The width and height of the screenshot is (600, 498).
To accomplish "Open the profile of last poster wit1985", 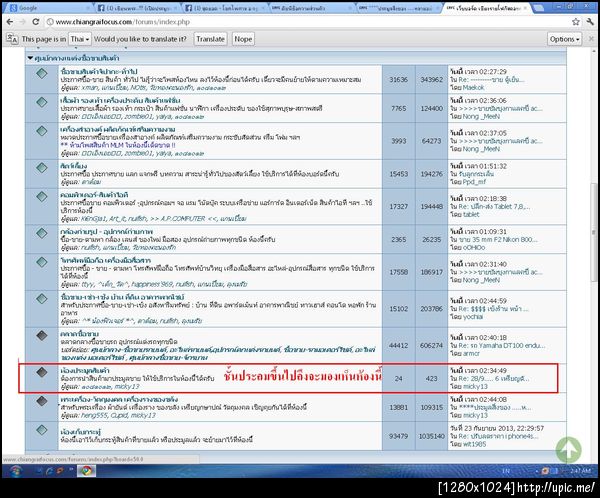I will pos(474,444).
